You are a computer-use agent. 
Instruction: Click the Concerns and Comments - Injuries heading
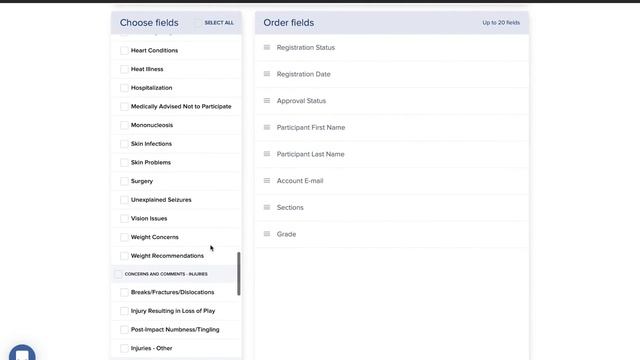166,274
